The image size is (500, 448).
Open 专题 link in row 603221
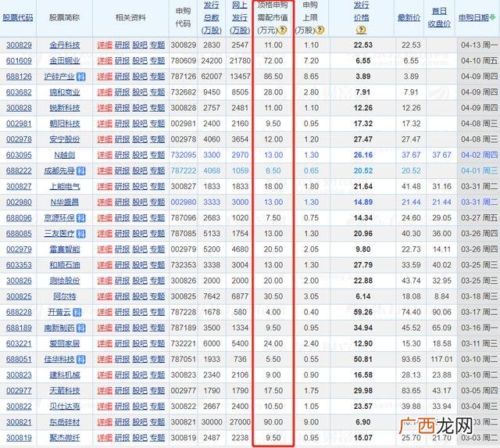pos(157,344)
